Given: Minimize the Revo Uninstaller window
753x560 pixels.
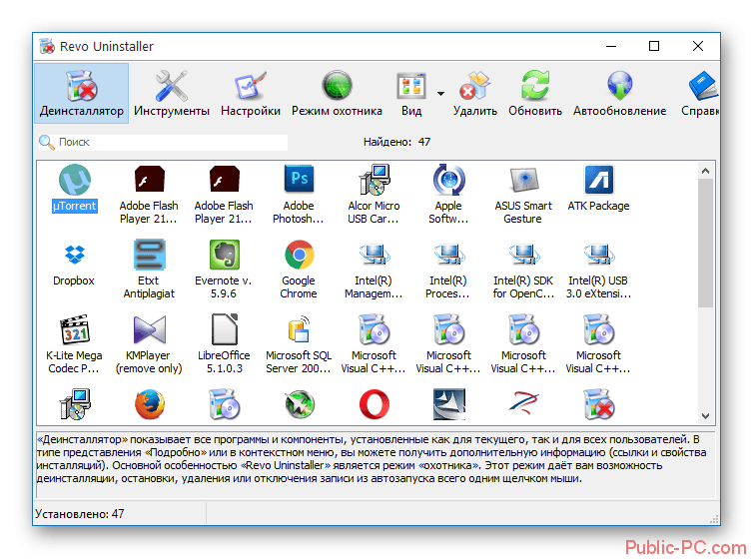Looking at the screenshot, I should coord(611,46).
